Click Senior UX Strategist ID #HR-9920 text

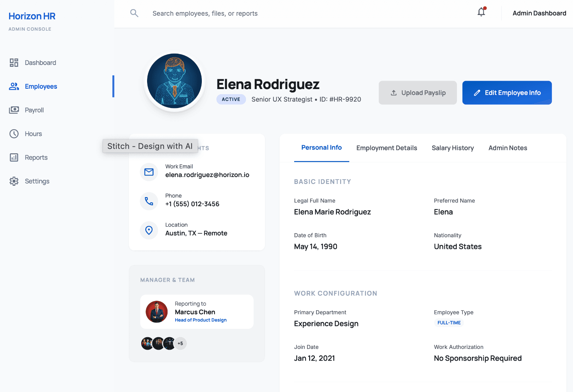click(x=306, y=99)
